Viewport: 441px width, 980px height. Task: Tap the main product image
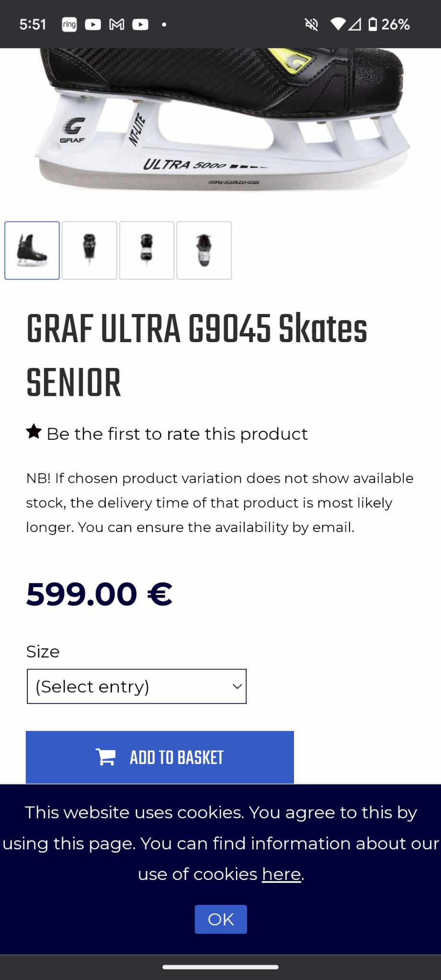pyautogui.click(x=220, y=124)
